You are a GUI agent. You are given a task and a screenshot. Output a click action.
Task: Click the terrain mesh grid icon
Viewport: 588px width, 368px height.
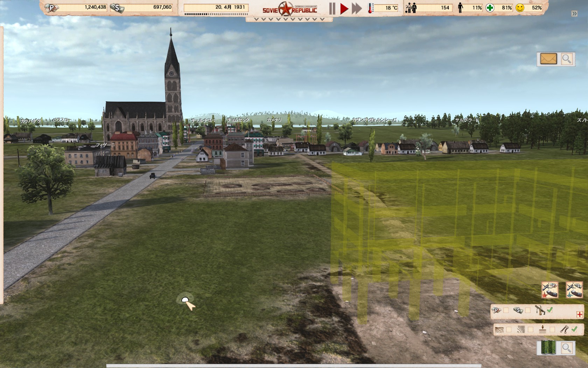pos(499,330)
